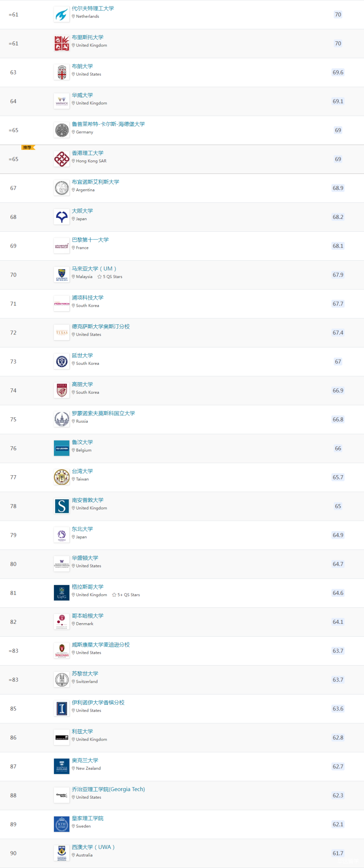Screen dimensions: 364x868
Task: Click the Osaka University logo icon
Action: tap(62, 217)
